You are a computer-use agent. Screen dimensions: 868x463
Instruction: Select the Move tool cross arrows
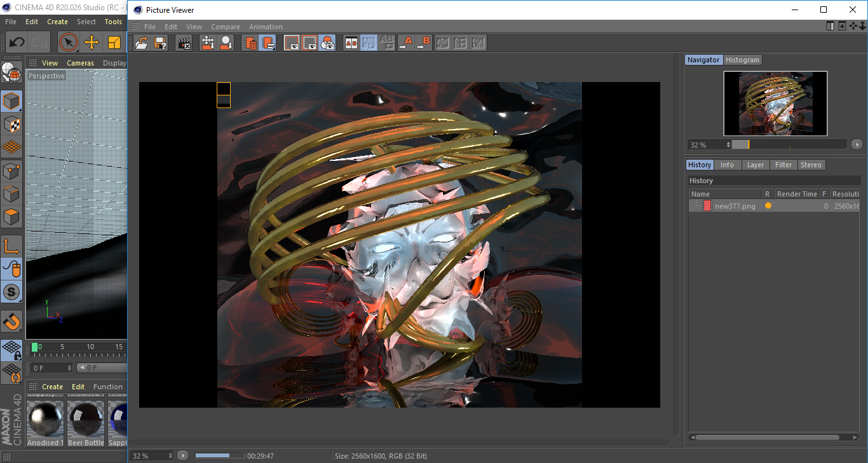pyautogui.click(x=92, y=43)
